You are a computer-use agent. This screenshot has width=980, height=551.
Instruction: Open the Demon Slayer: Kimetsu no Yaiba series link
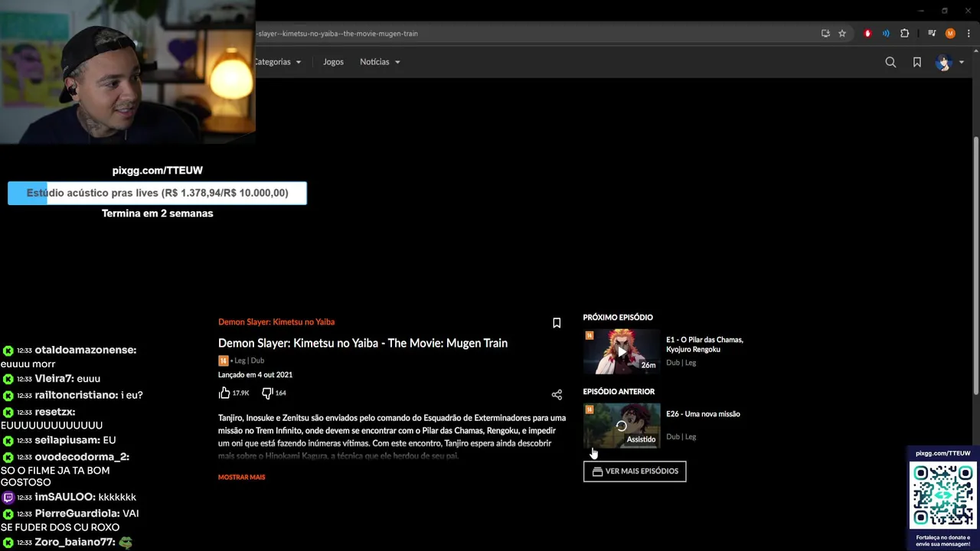click(x=276, y=322)
